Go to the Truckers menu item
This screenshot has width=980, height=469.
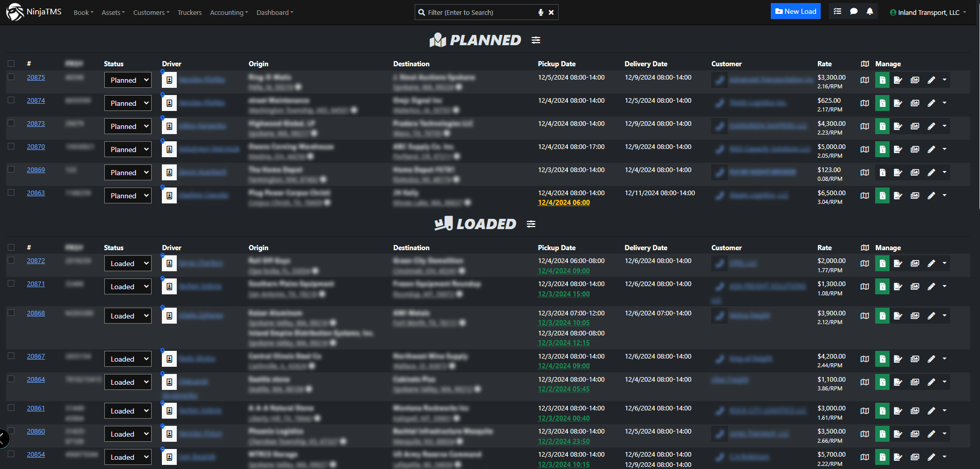(189, 12)
